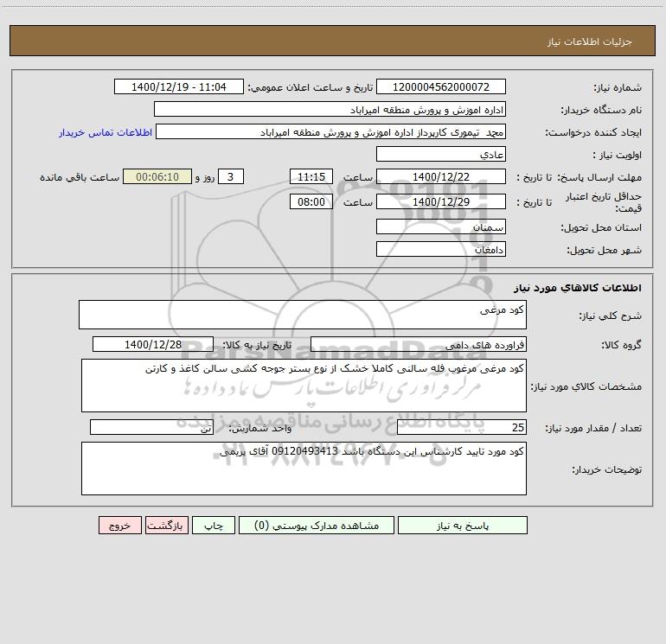Click price validity time 08:00

coord(311,201)
